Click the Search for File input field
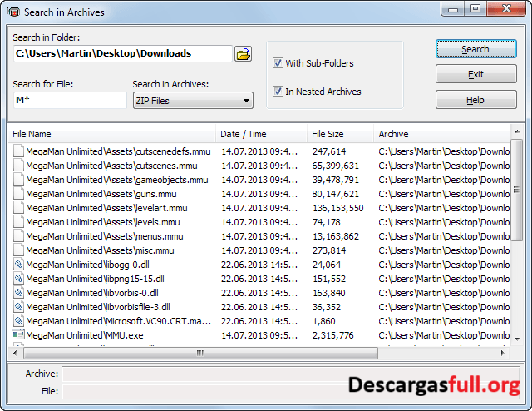The height and width of the screenshot is (411, 532). pyautogui.click(x=70, y=101)
